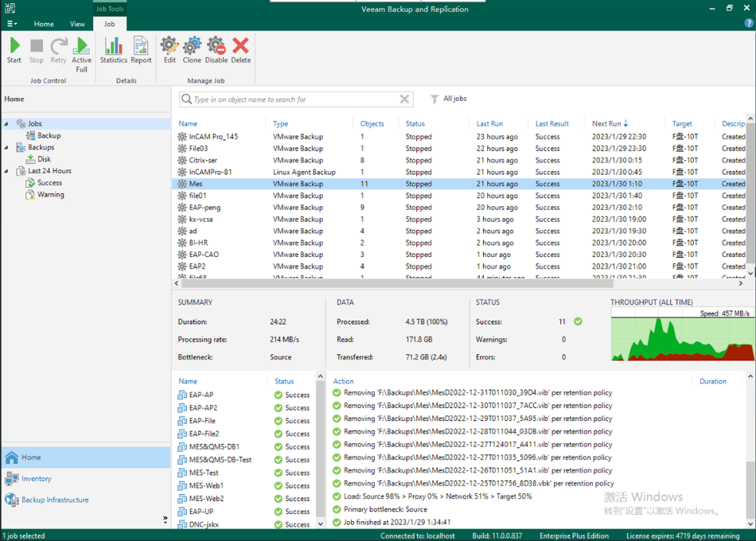Select the Warning node in tree

[x=51, y=194]
